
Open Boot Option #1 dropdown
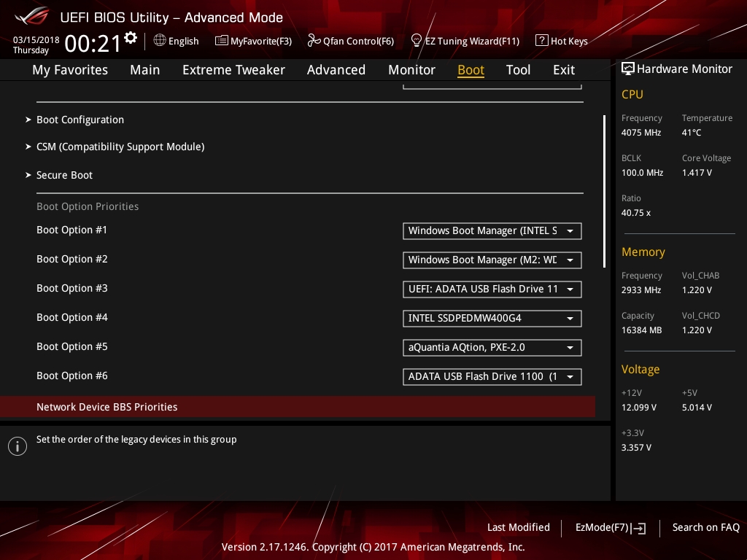[492, 231]
